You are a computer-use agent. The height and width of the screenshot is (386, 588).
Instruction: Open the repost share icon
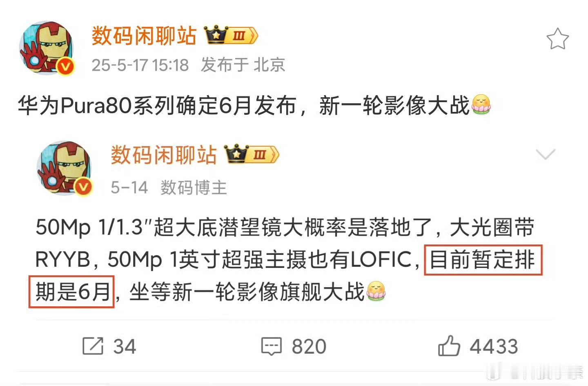93,346
